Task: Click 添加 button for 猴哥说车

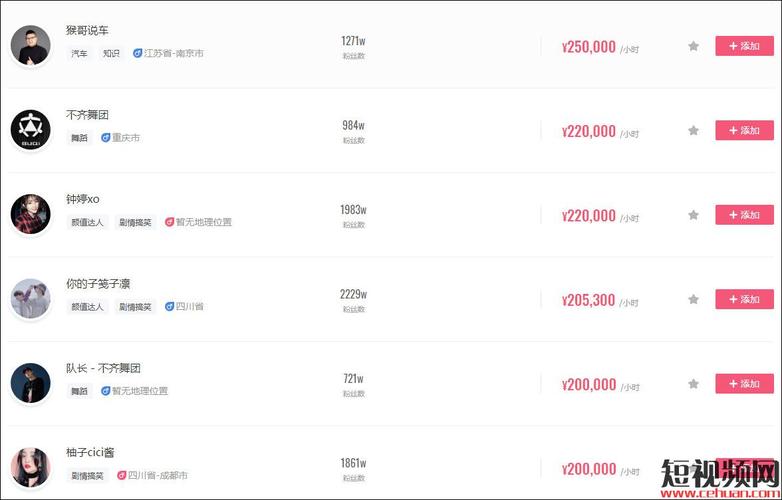Action: coord(744,46)
